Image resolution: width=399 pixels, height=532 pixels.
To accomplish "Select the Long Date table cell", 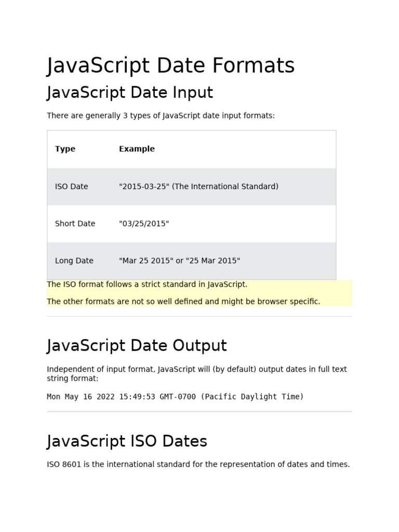I will tap(74, 261).
